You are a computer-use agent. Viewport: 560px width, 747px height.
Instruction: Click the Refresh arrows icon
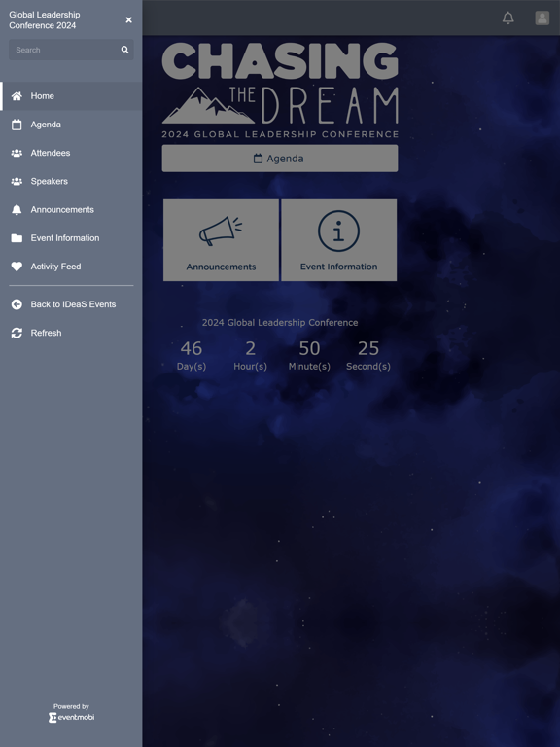[x=17, y=333]
